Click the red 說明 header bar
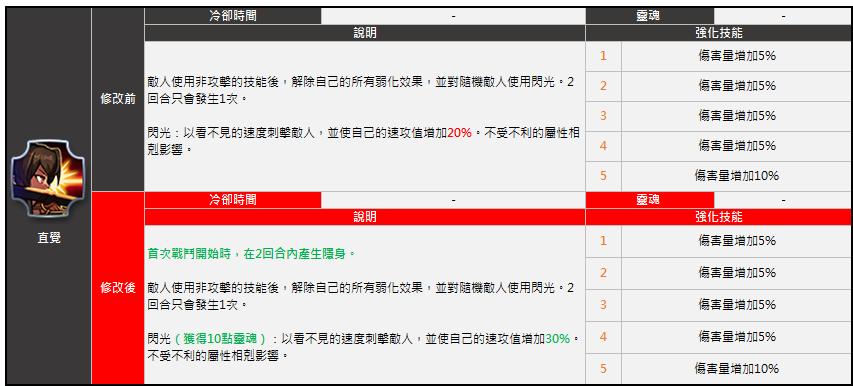853x386 pixels. click(x=365, y=217)
